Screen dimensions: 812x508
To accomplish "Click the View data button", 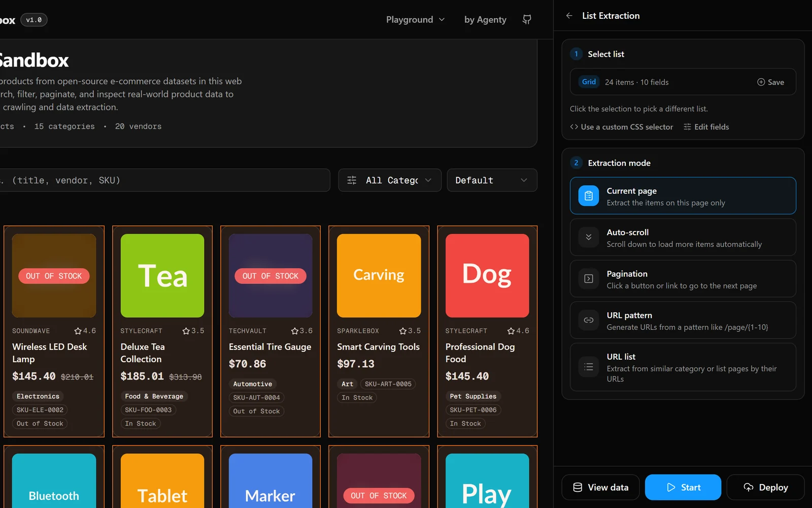I will click(x=601, y=487).
